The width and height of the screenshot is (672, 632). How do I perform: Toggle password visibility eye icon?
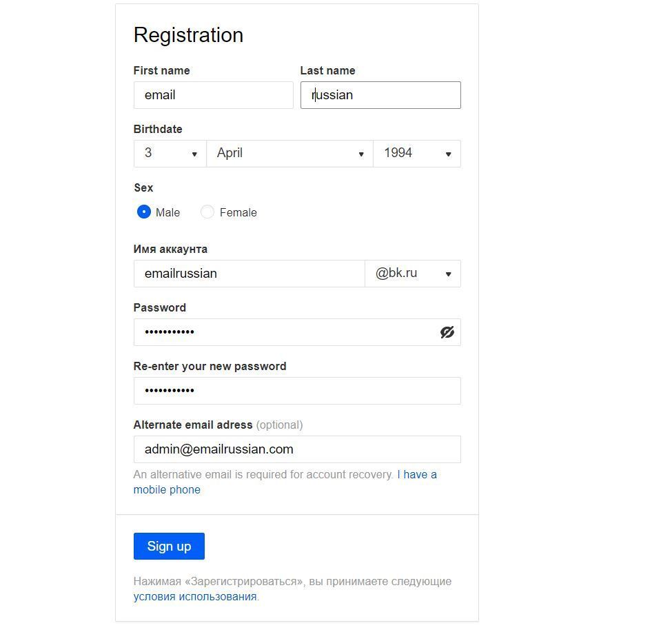pos(447,332)
